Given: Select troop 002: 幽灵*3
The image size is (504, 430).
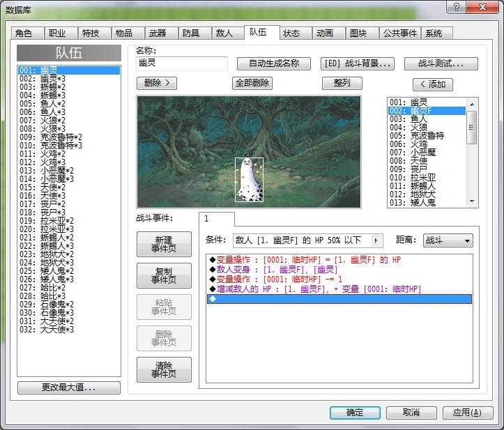Looking at the screenshot, I should (69, 79).
